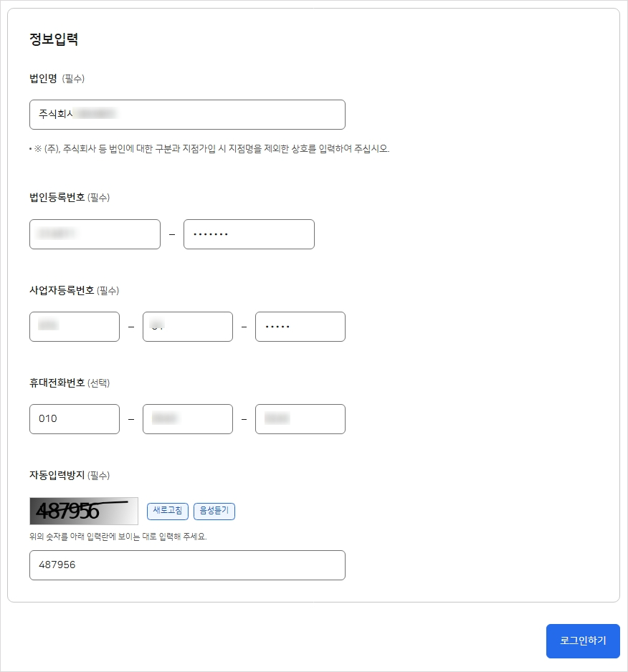The image size is (628, 672).
Task: Click the 정보입력 heading text
Action: point(54,39)
